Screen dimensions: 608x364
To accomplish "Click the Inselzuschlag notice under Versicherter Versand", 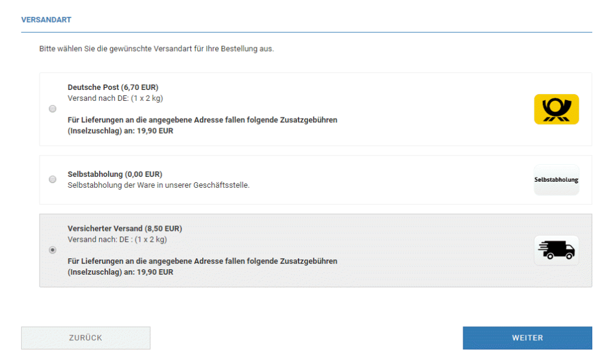I will [x=202, y=267].
